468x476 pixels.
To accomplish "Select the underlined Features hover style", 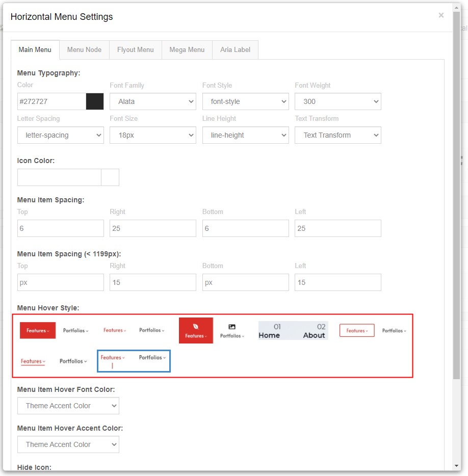I will point(54,361).
